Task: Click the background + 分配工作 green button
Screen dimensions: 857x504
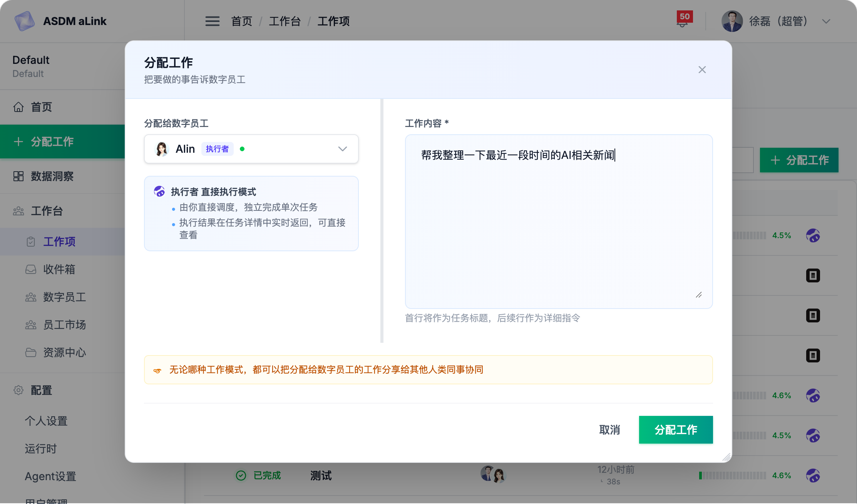Action: click(x=799, y=160)
